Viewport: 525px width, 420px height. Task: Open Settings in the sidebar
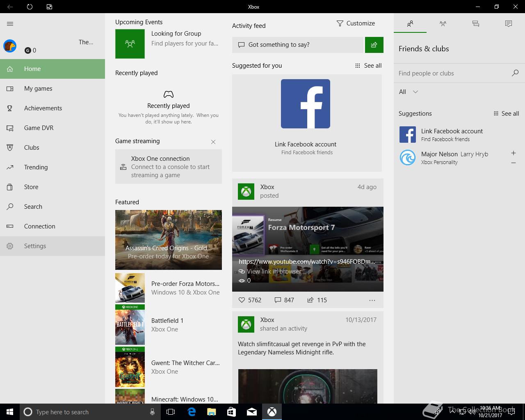52,246
